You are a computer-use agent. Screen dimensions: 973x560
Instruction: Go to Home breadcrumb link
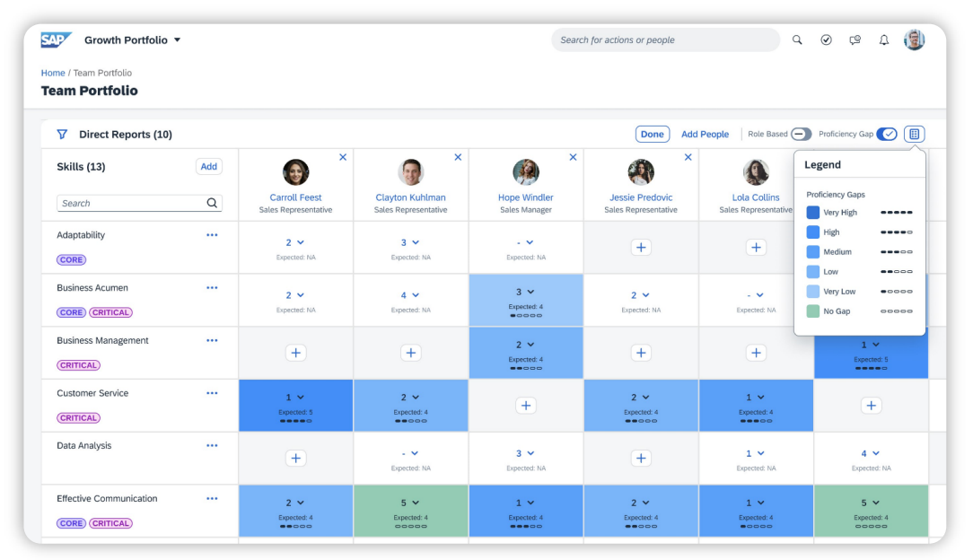(53, 73)
